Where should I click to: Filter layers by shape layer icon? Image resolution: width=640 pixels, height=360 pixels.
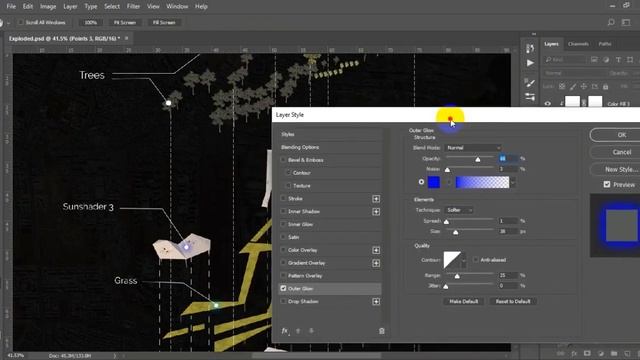click(630, 60)
